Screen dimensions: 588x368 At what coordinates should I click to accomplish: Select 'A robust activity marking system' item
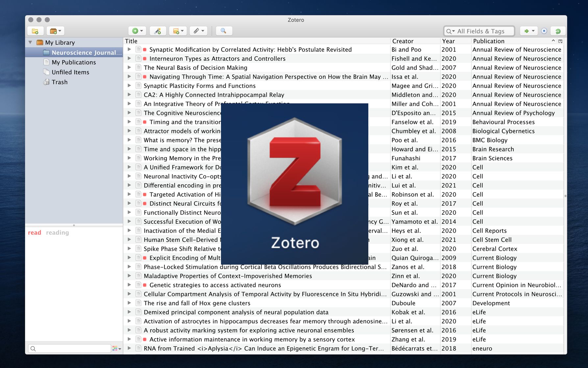click(x=249, y=330)
